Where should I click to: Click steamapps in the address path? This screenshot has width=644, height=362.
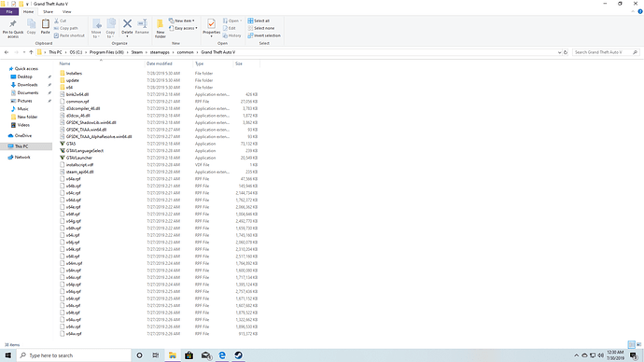point(160,52)
